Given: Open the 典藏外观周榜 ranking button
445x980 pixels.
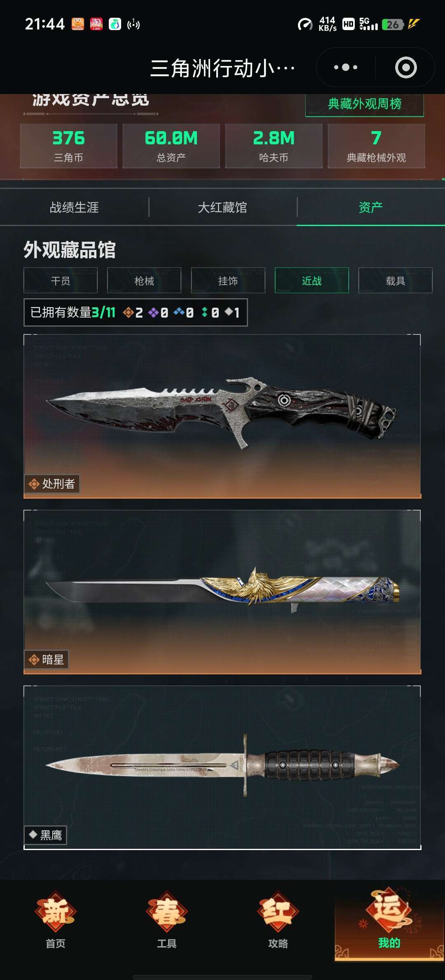Looking at the screenshot, I should tap(365, 104).
